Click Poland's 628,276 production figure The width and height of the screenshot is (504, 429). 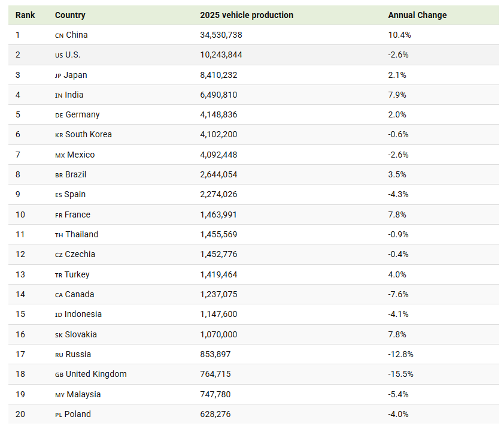click(x=215, y=414)
